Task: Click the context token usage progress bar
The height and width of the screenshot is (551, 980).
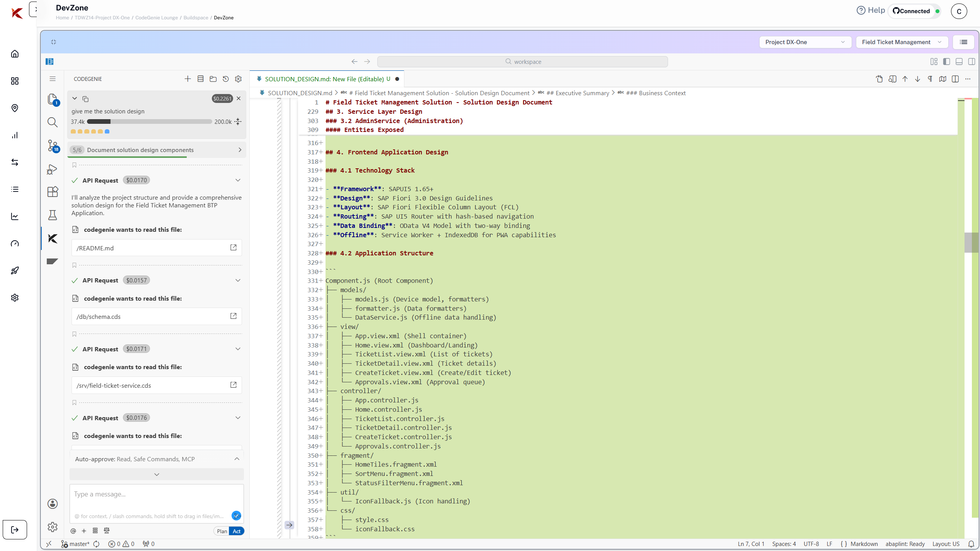Action: tap(149, 121)
